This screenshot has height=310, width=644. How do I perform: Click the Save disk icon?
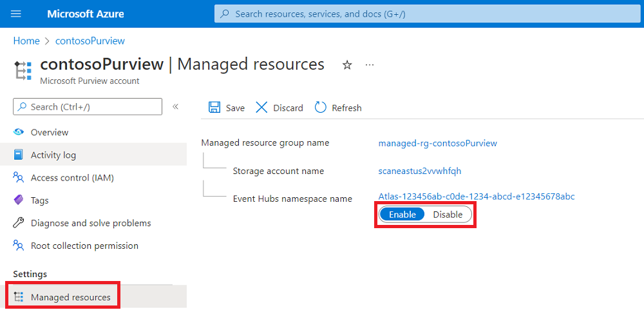(214, 108)
